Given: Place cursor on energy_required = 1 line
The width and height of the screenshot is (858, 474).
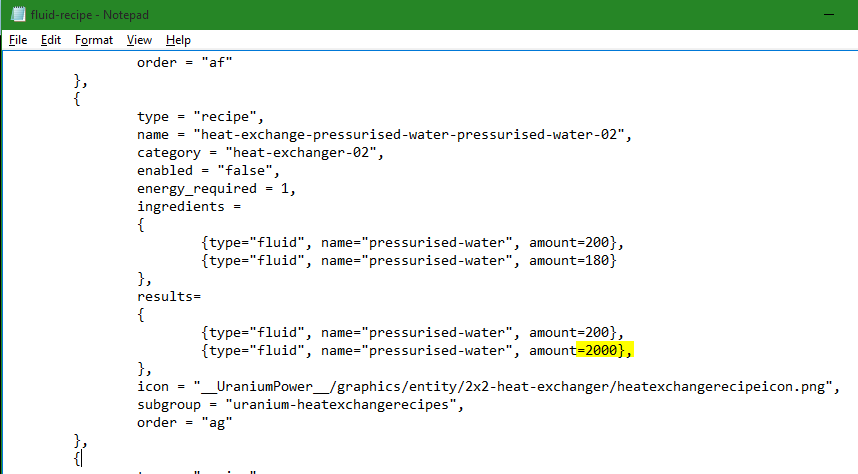Looking at the screenshot, I should point(216,188).
